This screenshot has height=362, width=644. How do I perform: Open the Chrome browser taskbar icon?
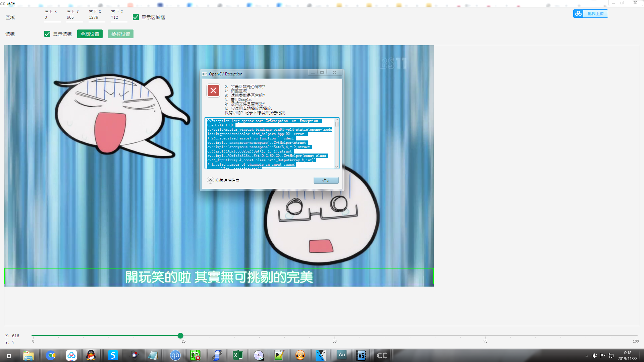click(x=51, y=355)
